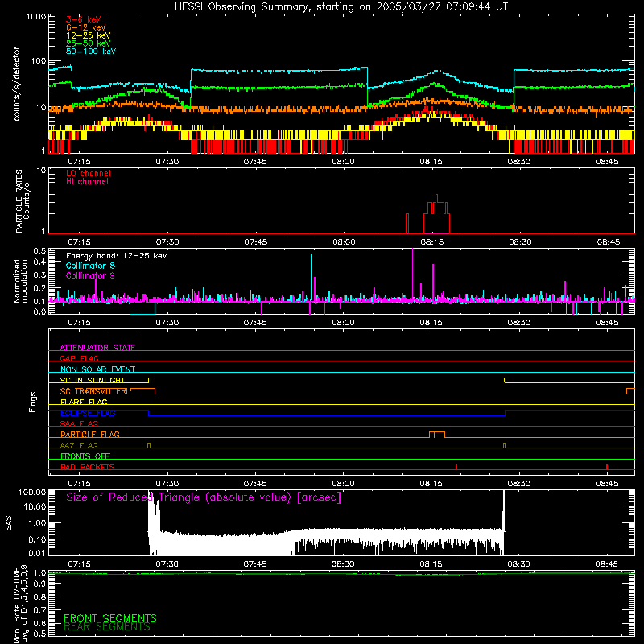Click the PARTICLE RATES axis label

click(x=23, y=201)
